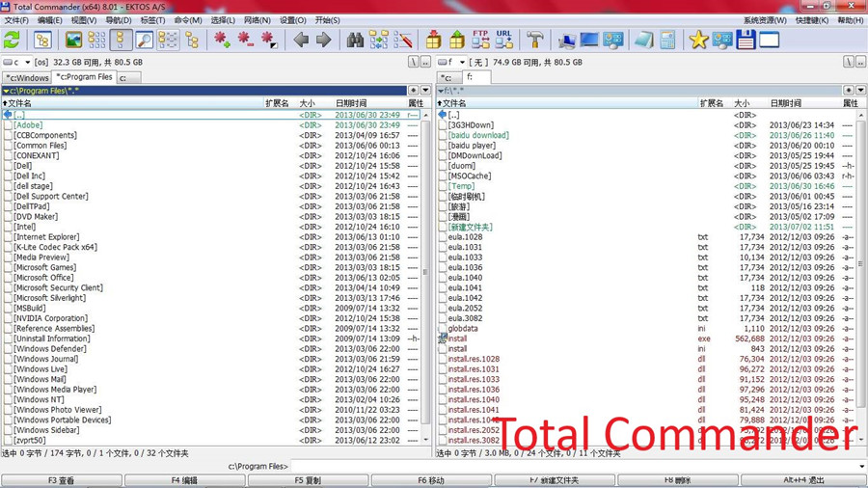Screen dimensions: 868x488
Task: Open right panel favorites asterisk button
Action: pos(849,91)
